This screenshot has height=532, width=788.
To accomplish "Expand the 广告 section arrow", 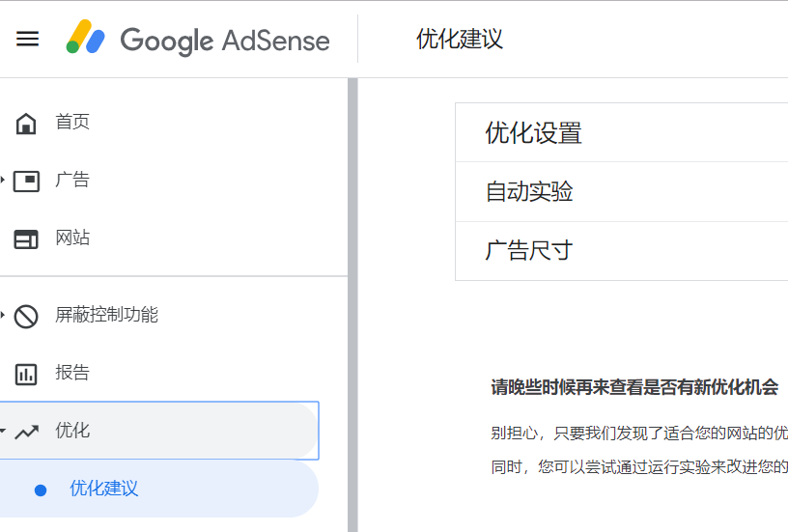I will click(x=3, y=181).
